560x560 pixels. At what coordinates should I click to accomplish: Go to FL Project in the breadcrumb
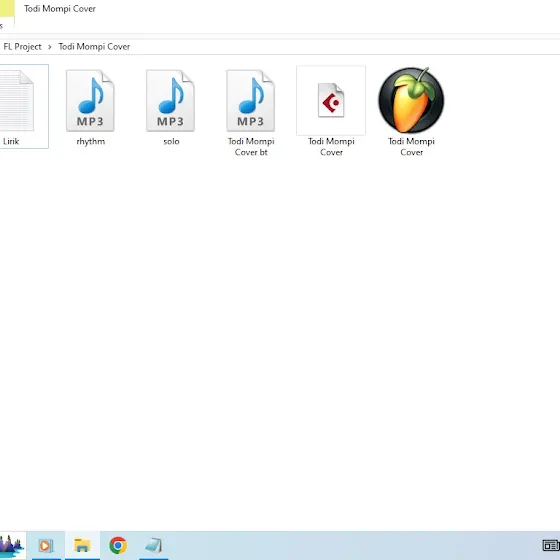tap(22, 46)
